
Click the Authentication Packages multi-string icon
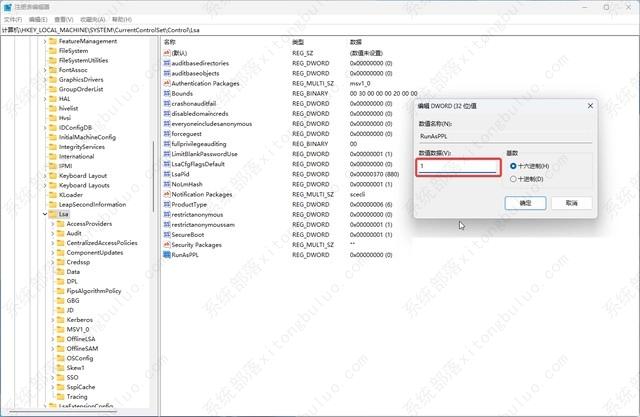click(x=167, y=83)
